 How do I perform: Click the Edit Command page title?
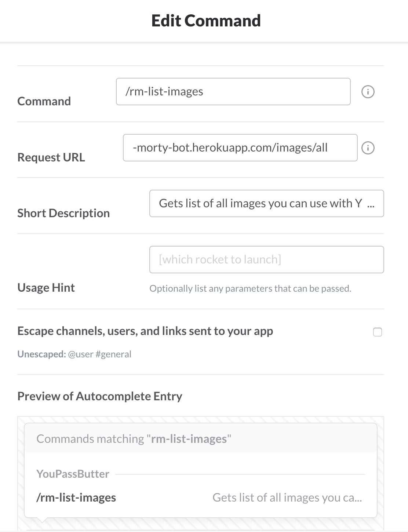coord(206,21)
